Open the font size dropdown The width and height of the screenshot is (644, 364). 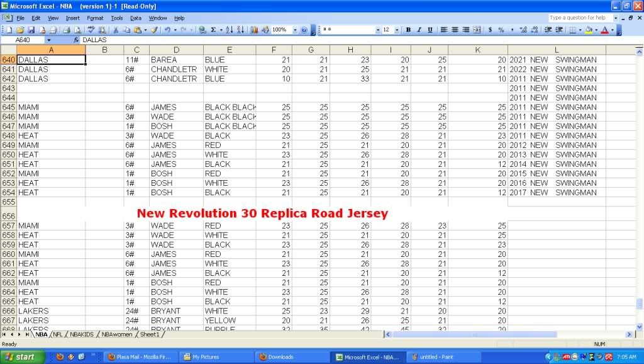coord(397,30)
